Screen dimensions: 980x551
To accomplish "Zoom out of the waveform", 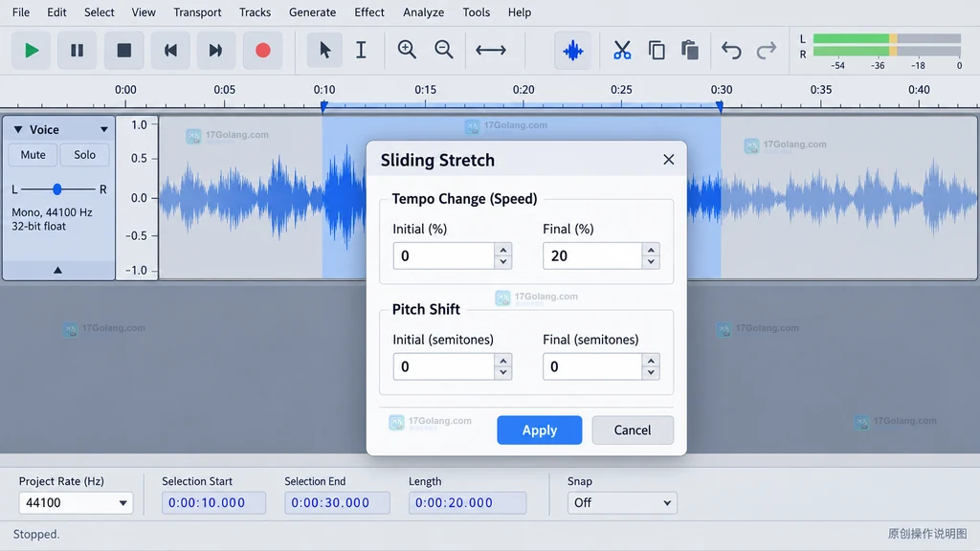I will click(x=444, y=50).
